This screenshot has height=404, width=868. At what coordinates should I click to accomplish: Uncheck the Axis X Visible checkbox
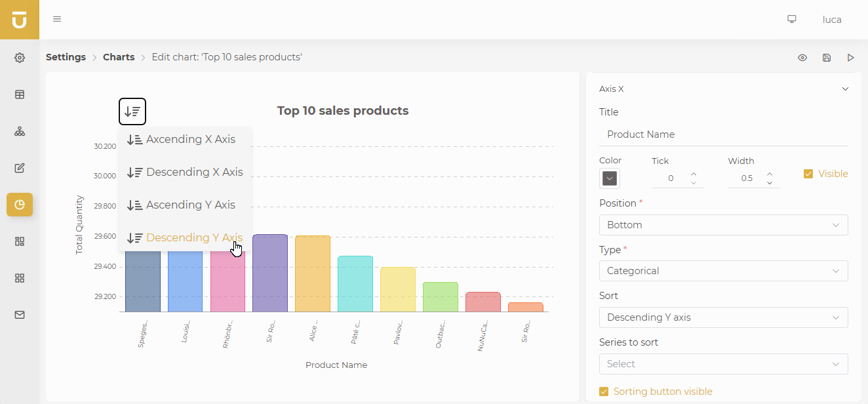808,174
